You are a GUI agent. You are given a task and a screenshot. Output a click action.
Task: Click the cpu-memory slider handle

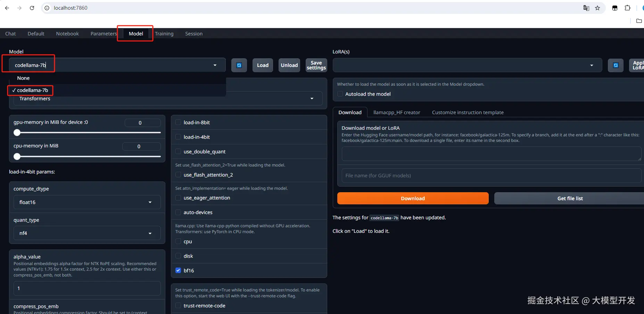(x=17, y=156)
